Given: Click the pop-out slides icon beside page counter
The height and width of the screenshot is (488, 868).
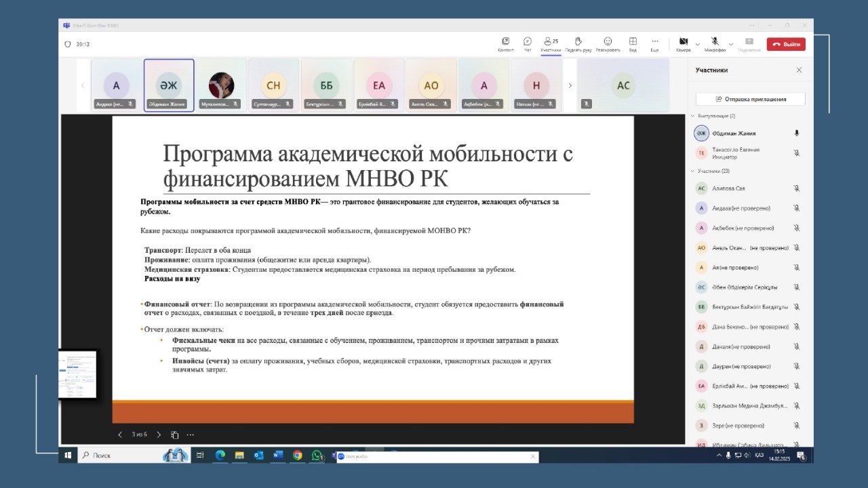Looking at the screenshot, I should tap(174, 434).
